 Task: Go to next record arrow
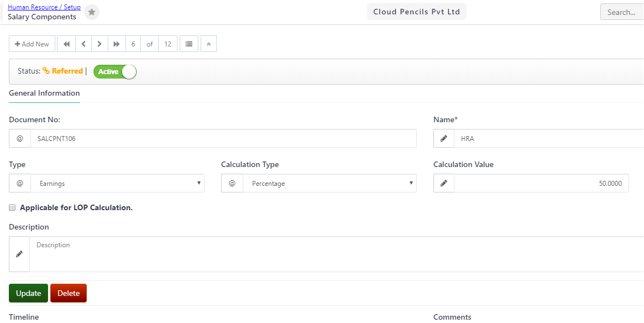100,44
